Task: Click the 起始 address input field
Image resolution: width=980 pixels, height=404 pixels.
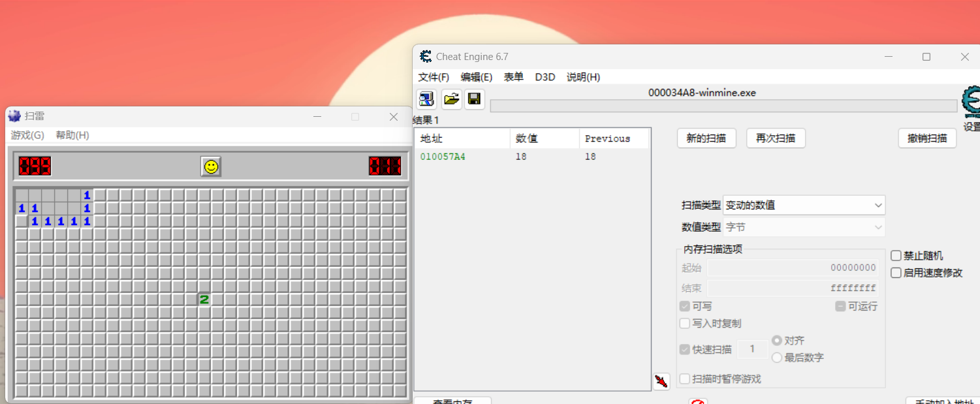Action: pyautogui.click(x=793, y=268)
